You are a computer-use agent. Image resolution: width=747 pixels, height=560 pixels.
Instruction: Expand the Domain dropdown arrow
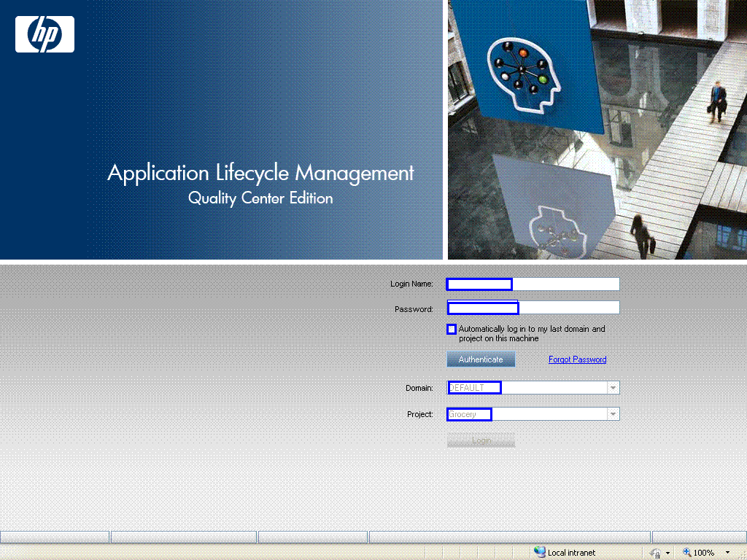pos(613,388)
